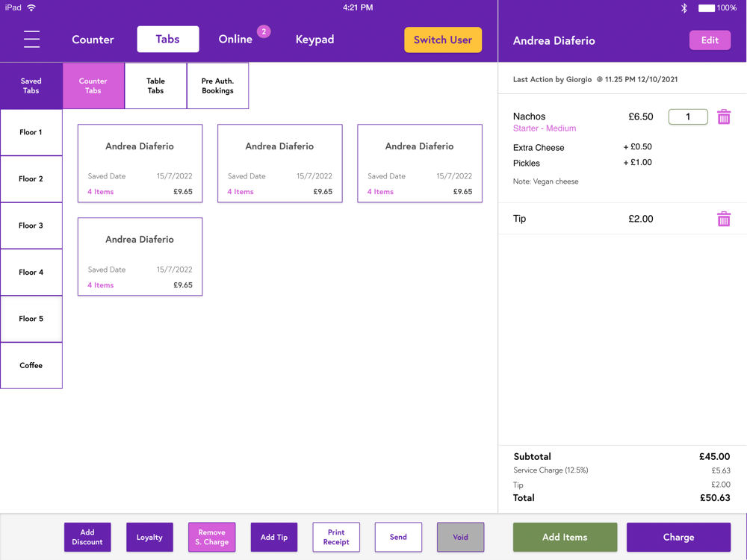Click the Send button
747x560 pixels.
398,537
